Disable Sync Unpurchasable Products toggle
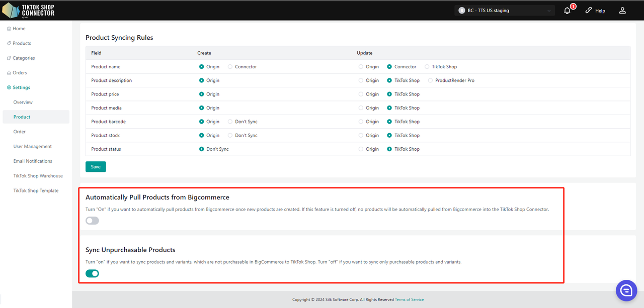644x308 pixels. click(92, 273)
